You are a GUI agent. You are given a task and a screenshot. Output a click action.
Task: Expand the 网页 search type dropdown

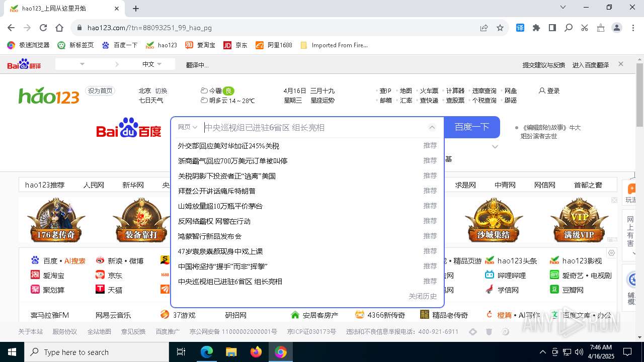(x=188, y=127)
